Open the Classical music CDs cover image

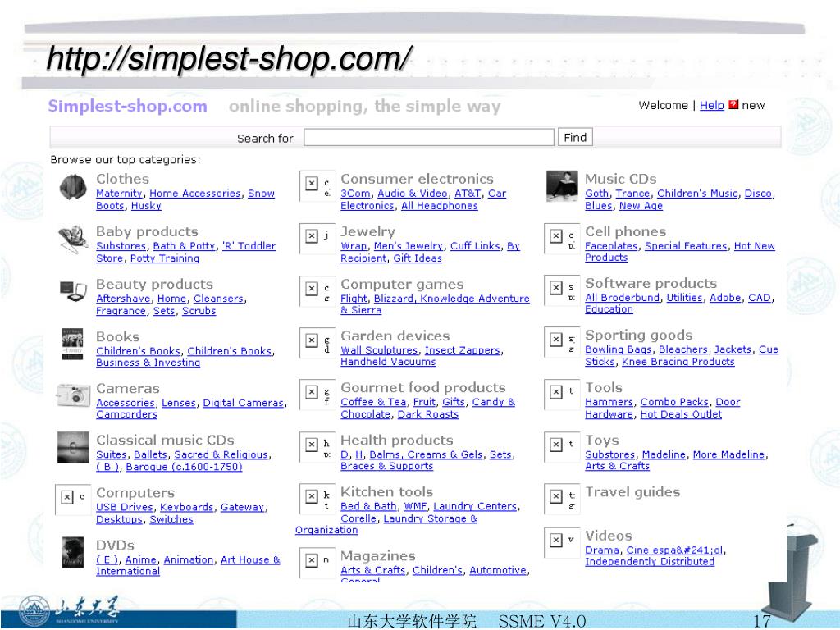point(73,447)
